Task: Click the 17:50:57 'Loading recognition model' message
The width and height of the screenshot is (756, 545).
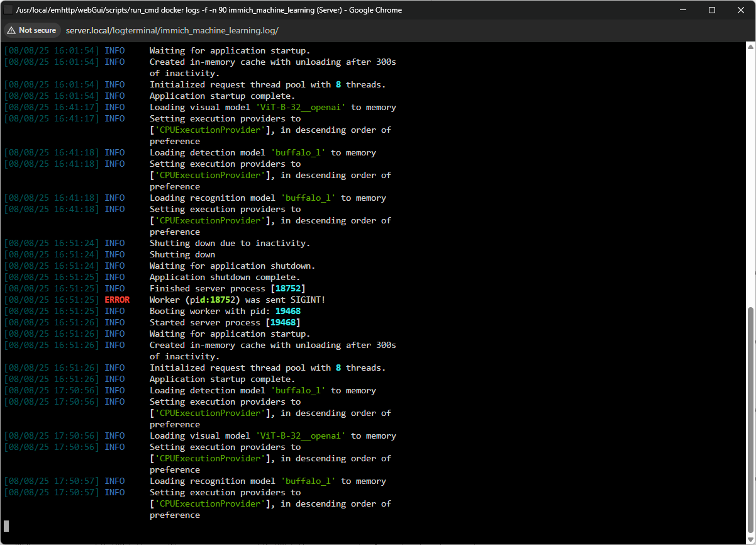Action: (268, 481)
